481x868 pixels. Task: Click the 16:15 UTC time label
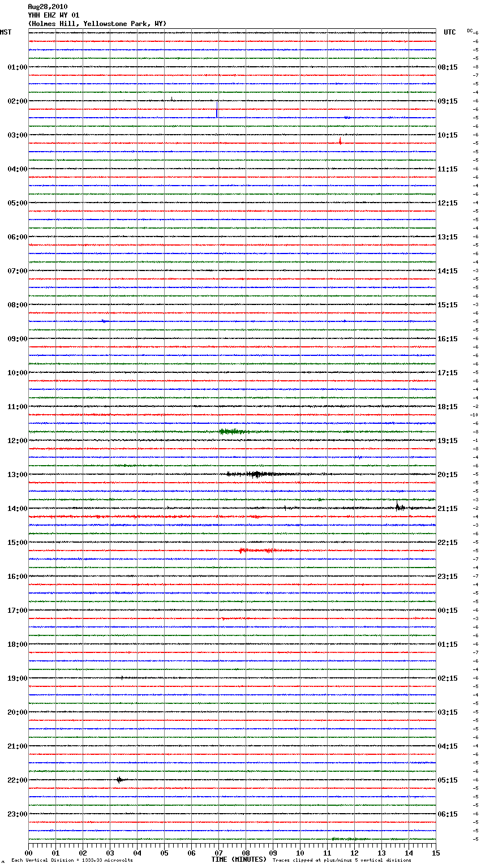(x=448, y=339)
